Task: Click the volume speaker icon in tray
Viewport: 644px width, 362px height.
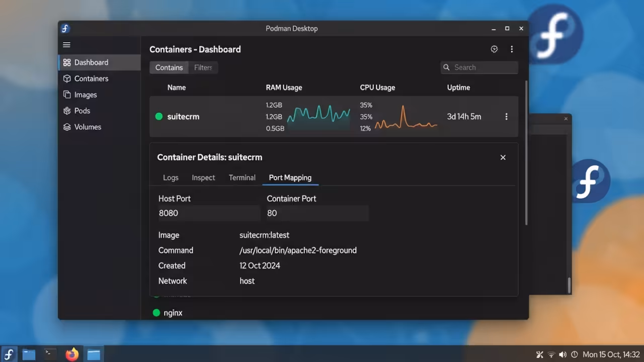Action: (562, 354)
